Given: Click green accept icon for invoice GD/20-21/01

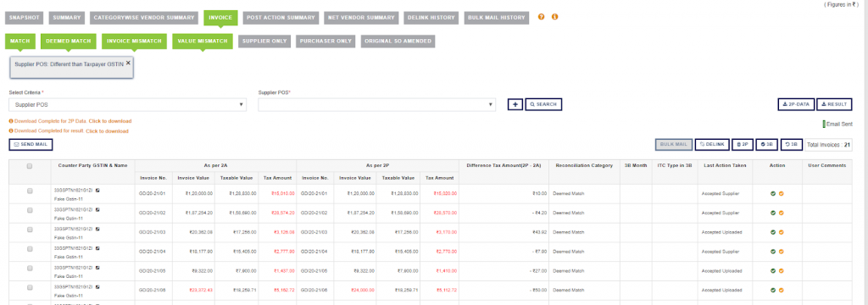Looking at the screenshot, I should [773, 194].
